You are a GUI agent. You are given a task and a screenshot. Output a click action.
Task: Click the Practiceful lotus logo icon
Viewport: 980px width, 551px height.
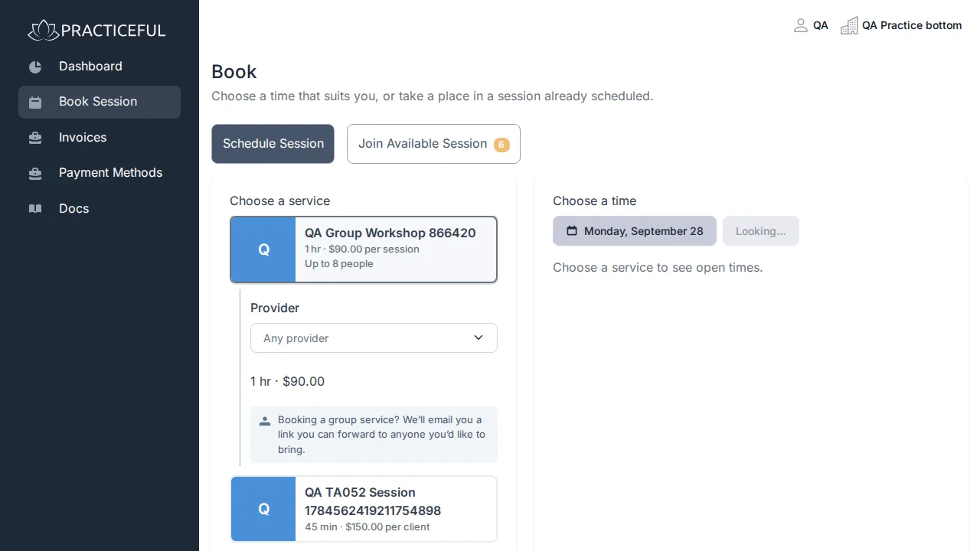43,31
